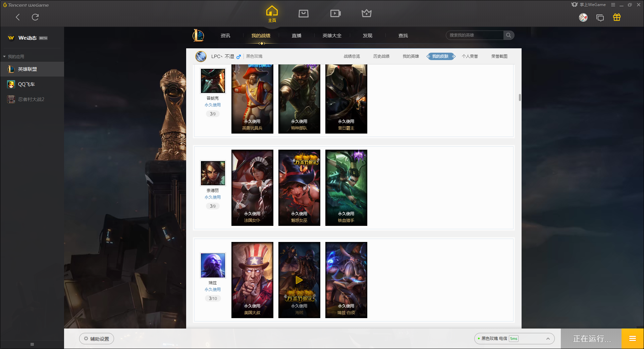This screenshot has width=644, height=349.
Task: Open 荣誉截图 sub-tab
Action: [x=499, y=56]
